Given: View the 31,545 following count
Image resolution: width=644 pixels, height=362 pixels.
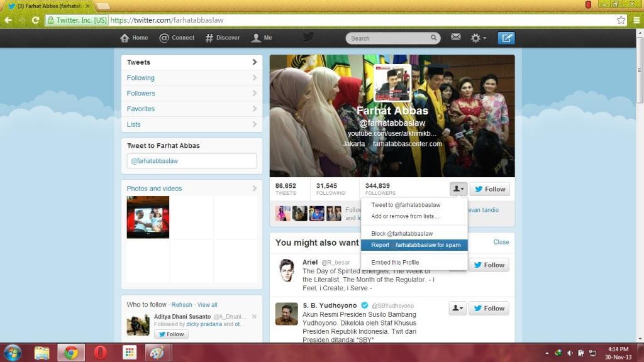Looking at the screenshot, I should tap(331, 189).
